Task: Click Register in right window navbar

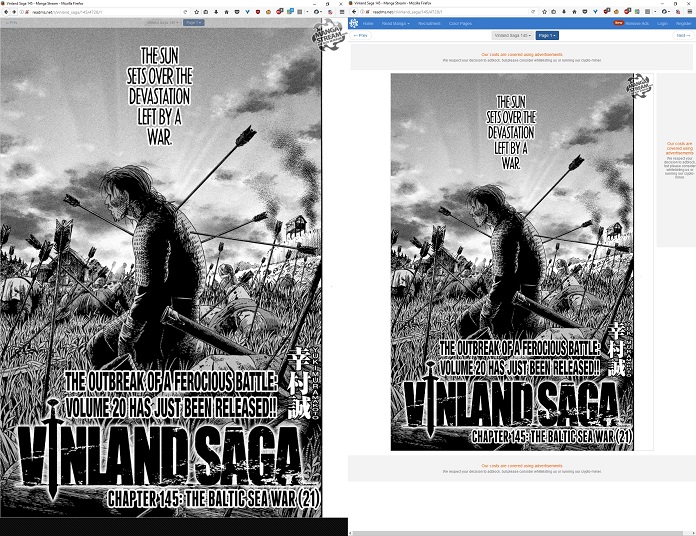Action: click(684, 24)
